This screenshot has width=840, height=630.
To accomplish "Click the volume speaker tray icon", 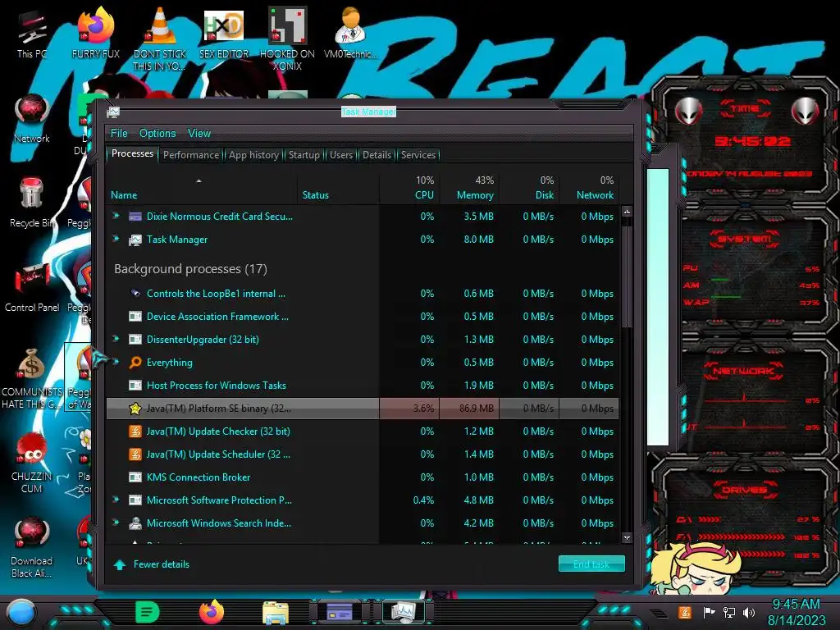I will [750, 612].
